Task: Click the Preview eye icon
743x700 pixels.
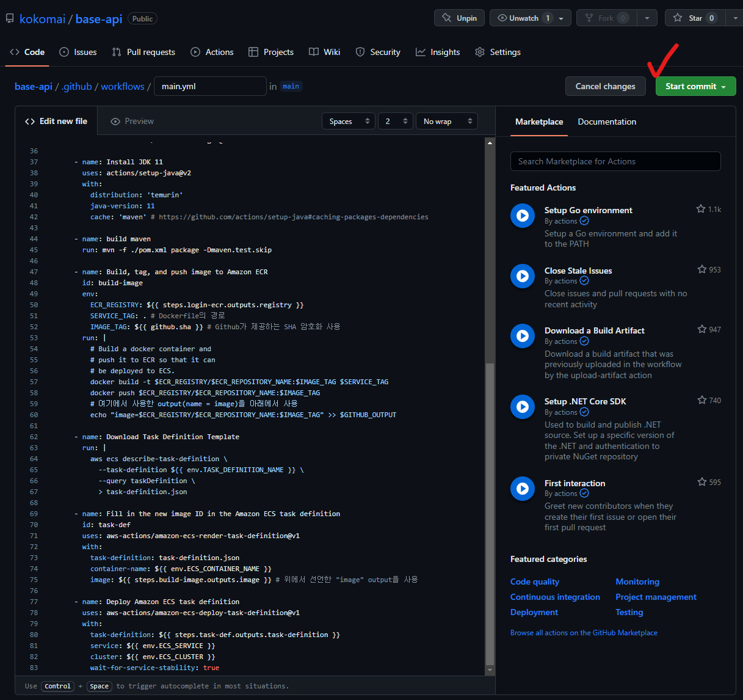Action: point(115,121)
